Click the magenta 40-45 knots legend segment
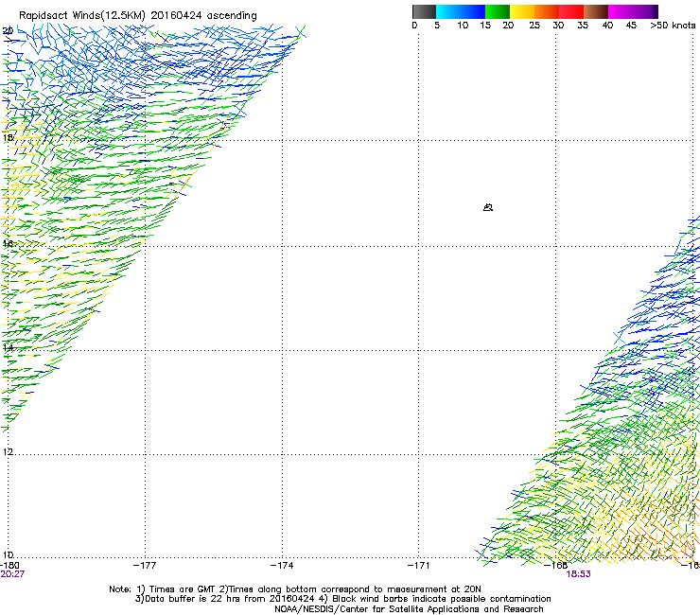Viewport: 700px width, 615px height. click(x=621, y=11)
